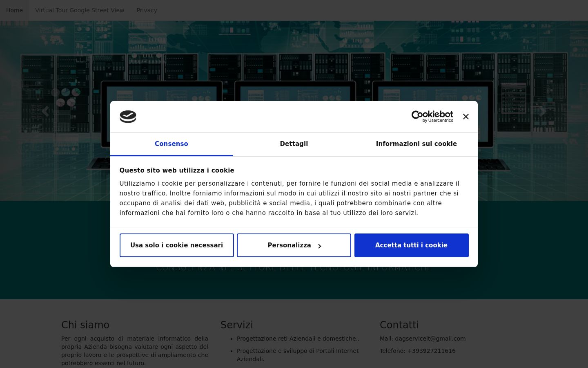Click the Mail dagserviceit@gmail.com text

(x=423, y=339)
